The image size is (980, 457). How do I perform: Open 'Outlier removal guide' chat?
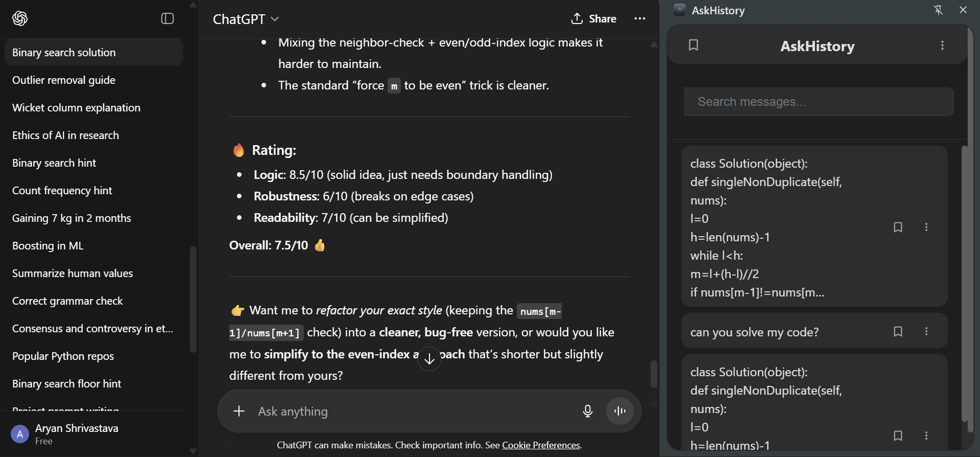93,80
